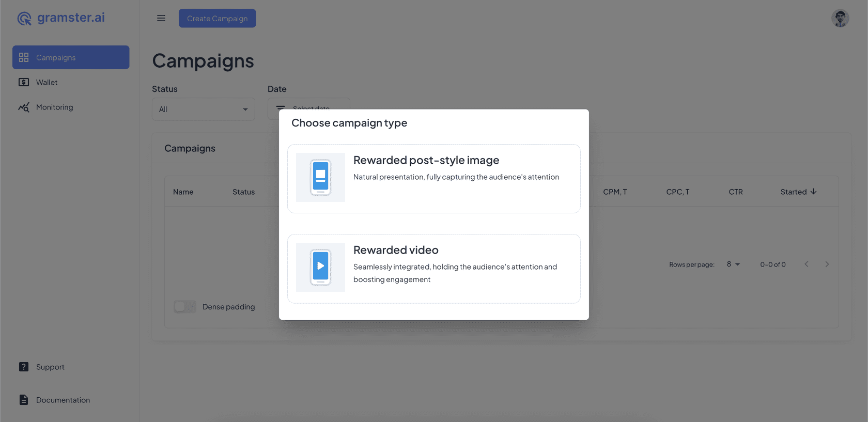This screenshot has height=422, width=868.
Task: Open the hamburger menu icon
Action: (161, 18)
